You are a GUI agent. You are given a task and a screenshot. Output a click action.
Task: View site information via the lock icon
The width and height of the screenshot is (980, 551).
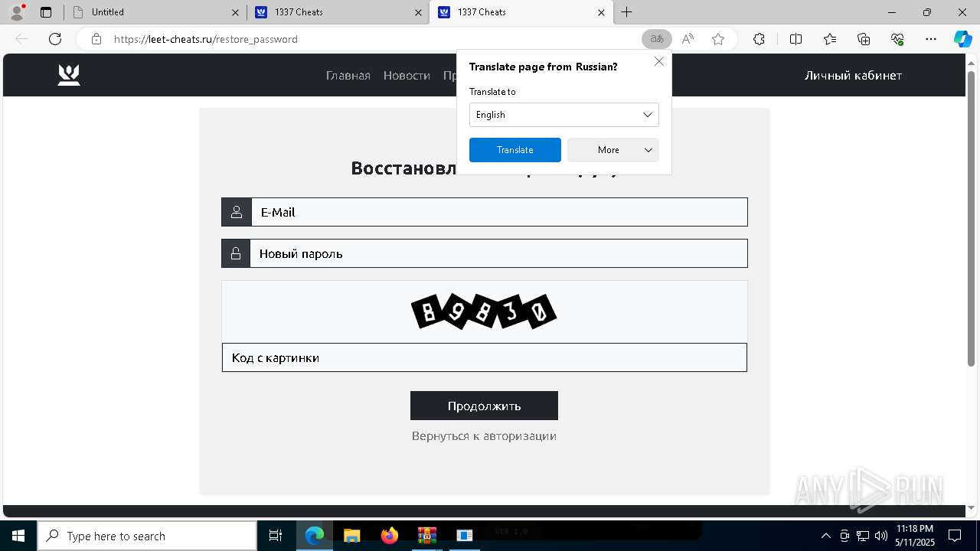coord(96,39)
